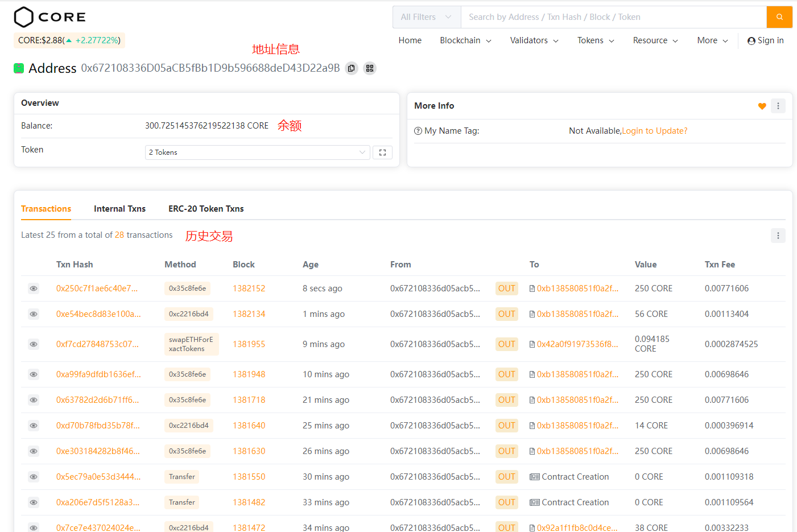The height and width of the screenshot is (532, 797).
Task: Copy the address to clipboard
Action: tap(352, 68)
